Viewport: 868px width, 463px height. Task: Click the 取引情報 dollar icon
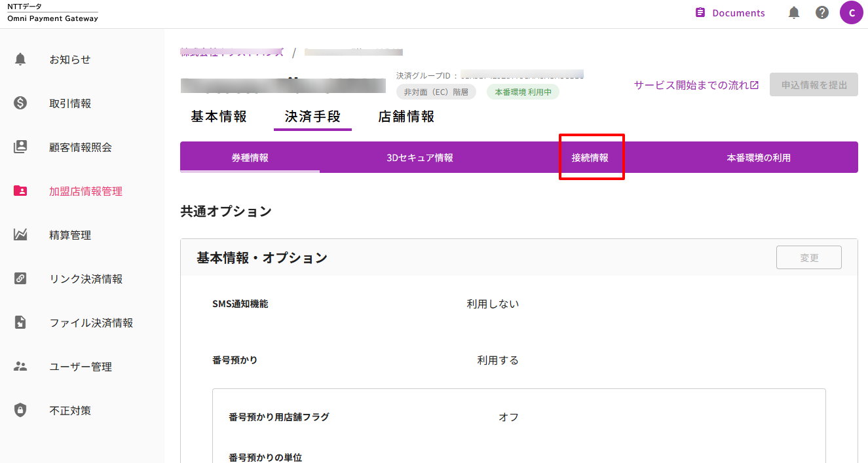click(20, 103)
